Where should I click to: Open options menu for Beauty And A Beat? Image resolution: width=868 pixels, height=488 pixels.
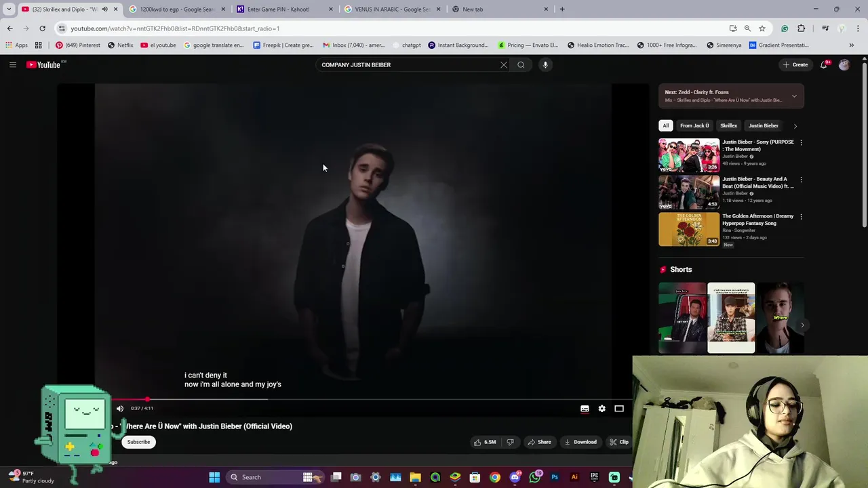pyautogui.click(x=801, y=180)
